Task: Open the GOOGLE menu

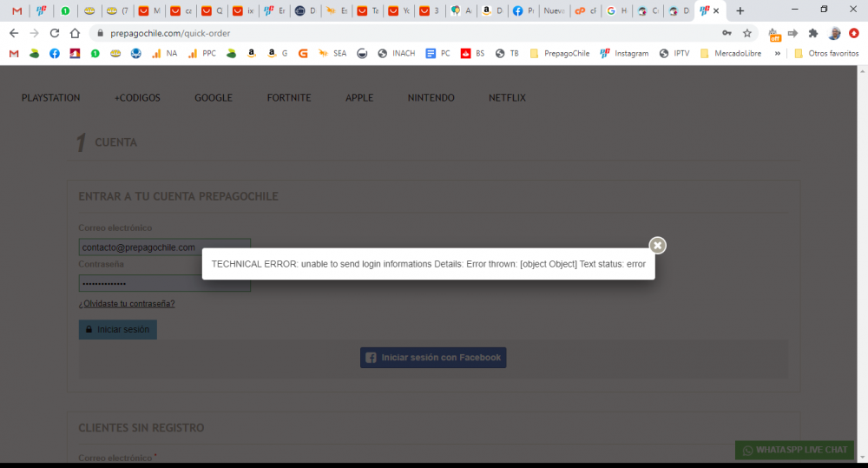Action: [214, 98]
